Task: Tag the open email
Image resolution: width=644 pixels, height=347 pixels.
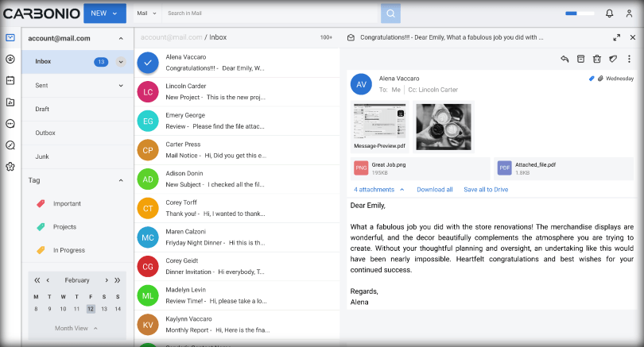Action: pos(613,59)
